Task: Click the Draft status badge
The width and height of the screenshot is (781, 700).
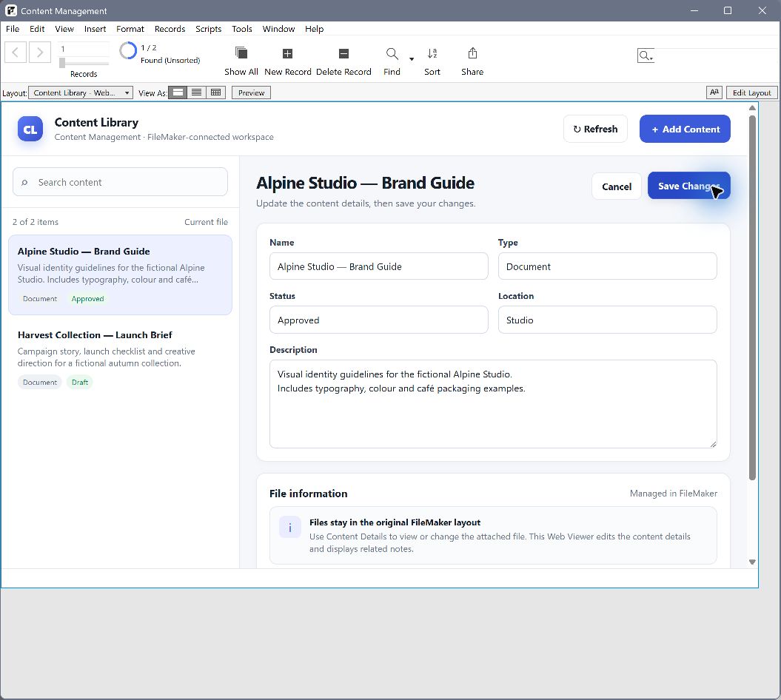Action: tap(80, 383)
